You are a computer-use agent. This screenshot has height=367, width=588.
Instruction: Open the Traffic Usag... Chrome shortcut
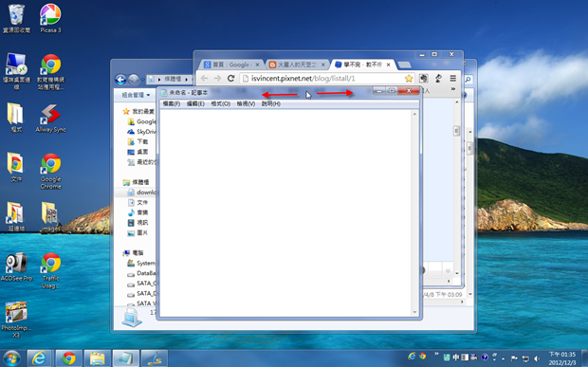(50, 270)
